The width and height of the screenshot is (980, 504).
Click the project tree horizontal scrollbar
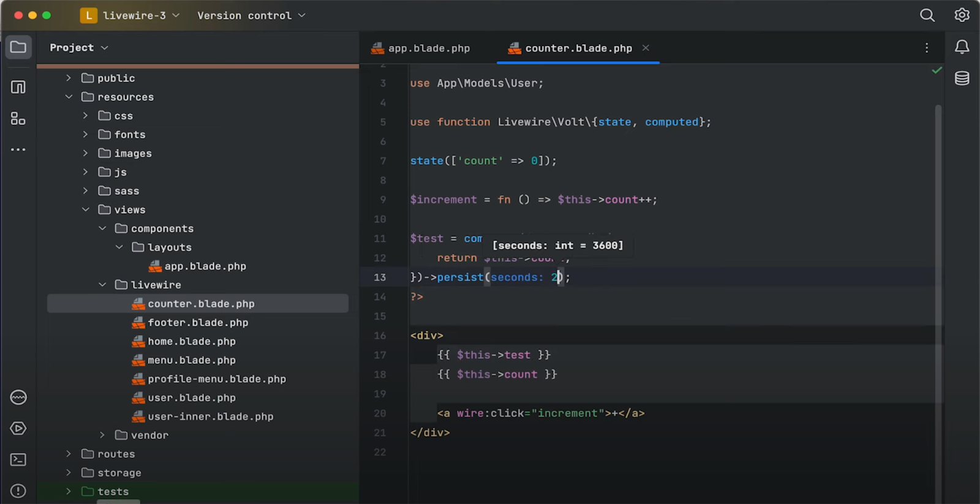[118, 502]
